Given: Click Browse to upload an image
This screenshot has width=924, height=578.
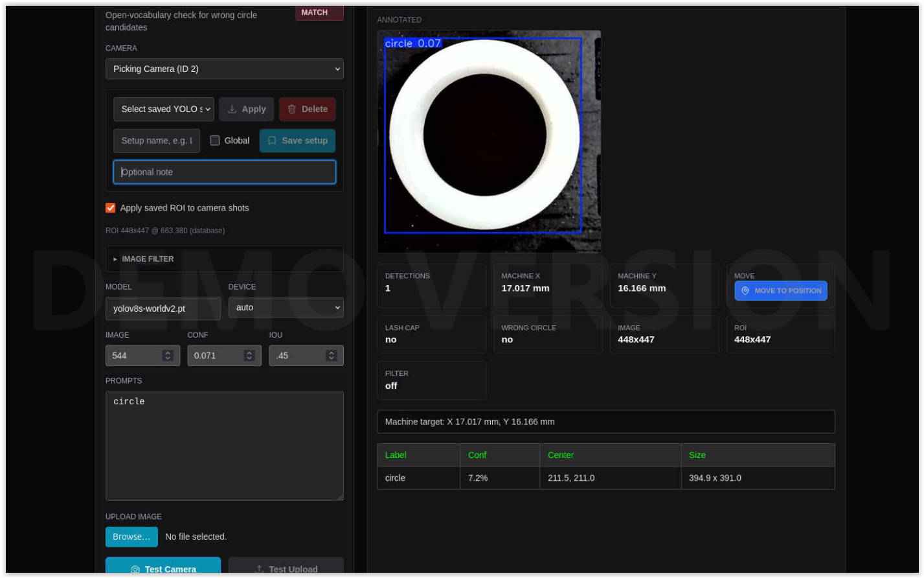Looking at the screenshot, I should click(x=131, y=537).
